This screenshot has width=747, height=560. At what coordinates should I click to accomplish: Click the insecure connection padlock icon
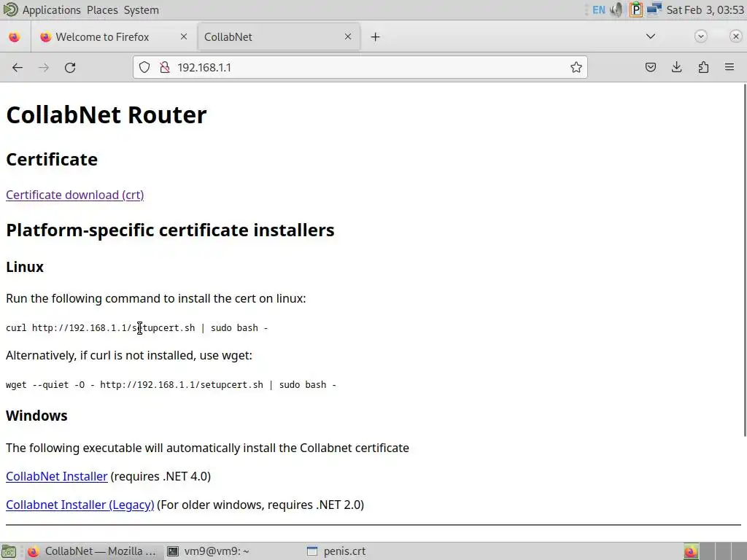(165, 68)
